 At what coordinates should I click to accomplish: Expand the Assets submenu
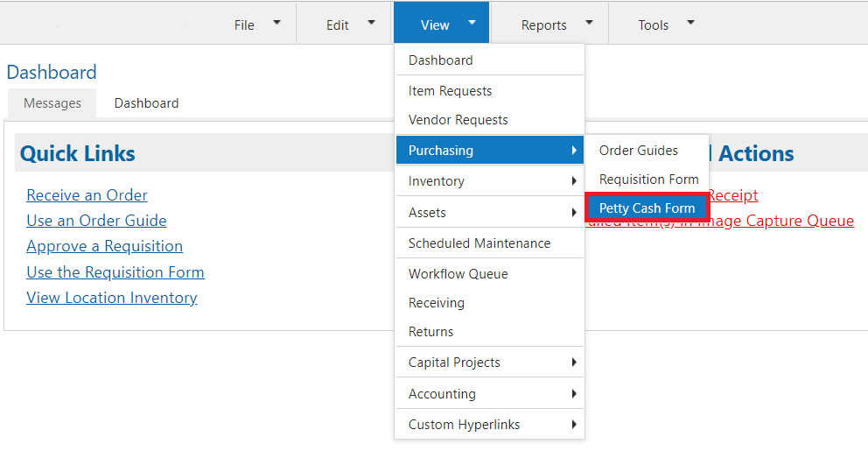pyautogui.click(x=489, y=213)
